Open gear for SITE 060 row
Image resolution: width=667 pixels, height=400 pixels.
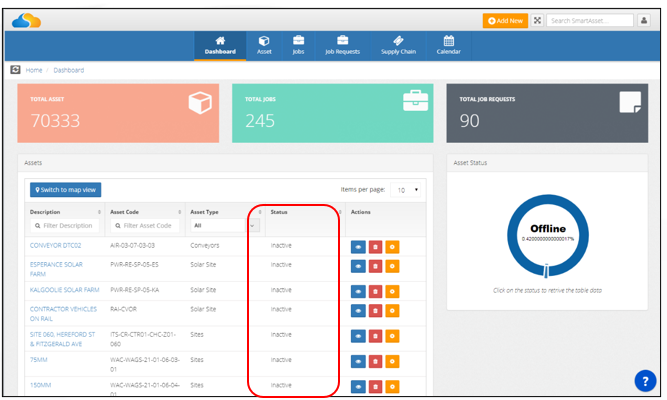pyautogui.click(x=392, y=336)
